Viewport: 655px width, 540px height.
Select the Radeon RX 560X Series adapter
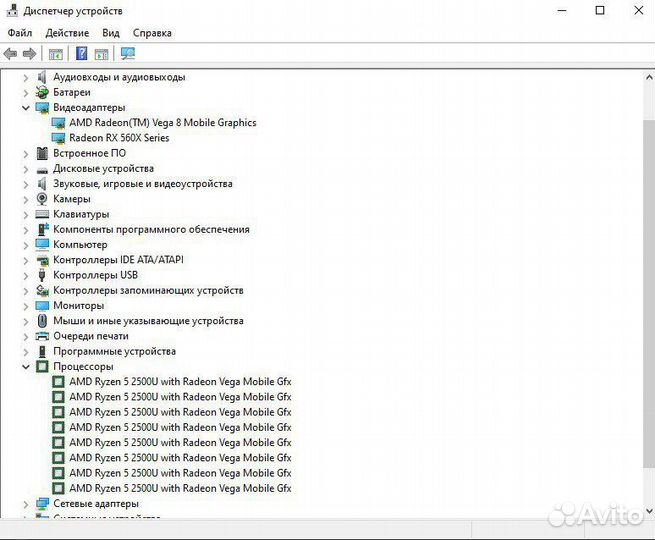tap(118, 138)
